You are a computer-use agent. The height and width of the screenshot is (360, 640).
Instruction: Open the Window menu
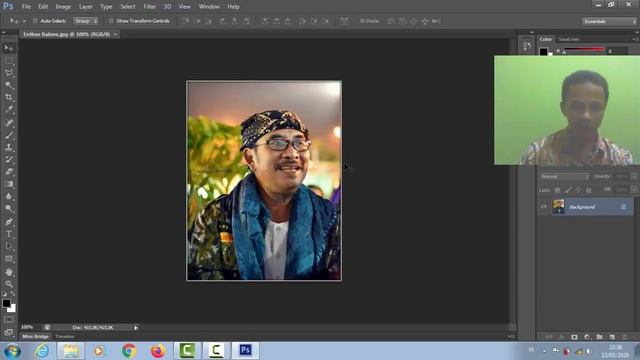209,7
